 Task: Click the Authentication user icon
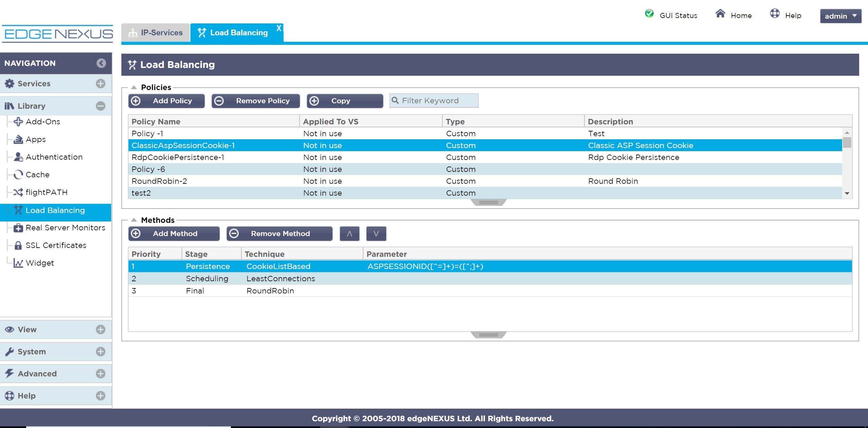(18, 157)
